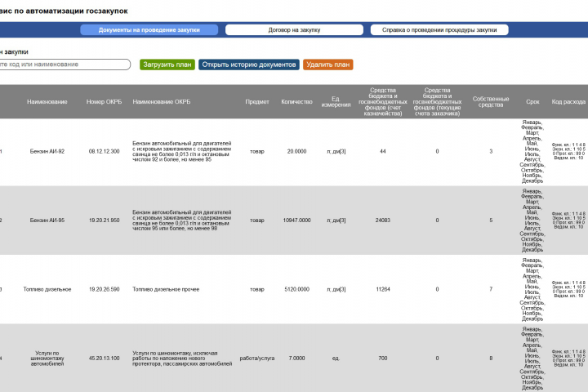Click OKRB number 19.20.21.950

[x=105, y=220]
